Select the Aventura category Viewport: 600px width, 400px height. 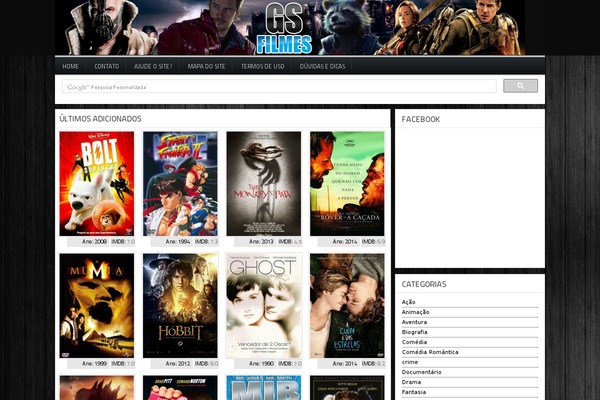point(414,322)
